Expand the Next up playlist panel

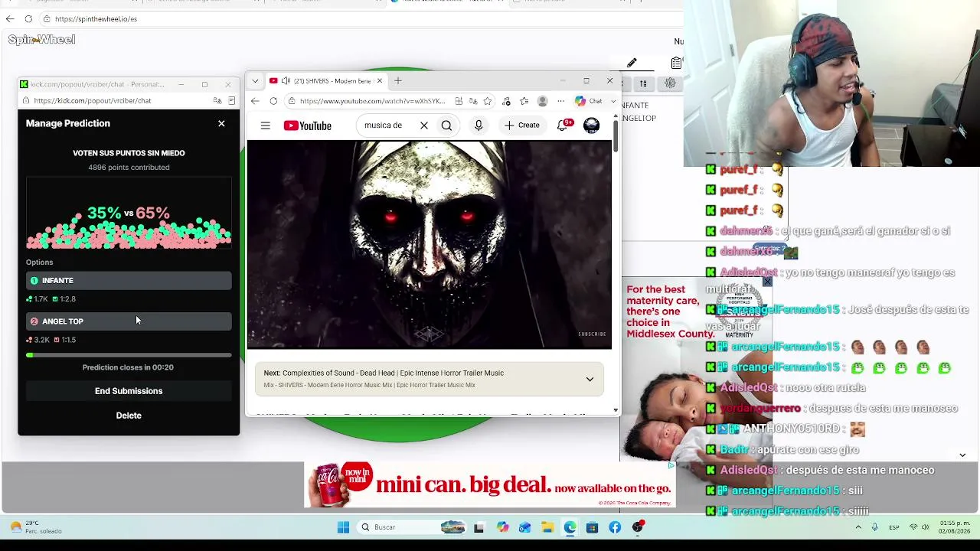tap(590, 379)
